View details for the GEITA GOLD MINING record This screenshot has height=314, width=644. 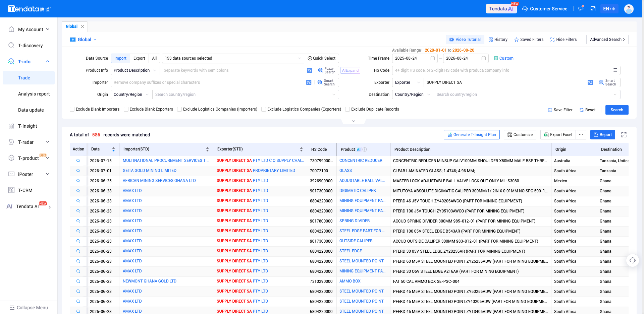click(78, 171)
